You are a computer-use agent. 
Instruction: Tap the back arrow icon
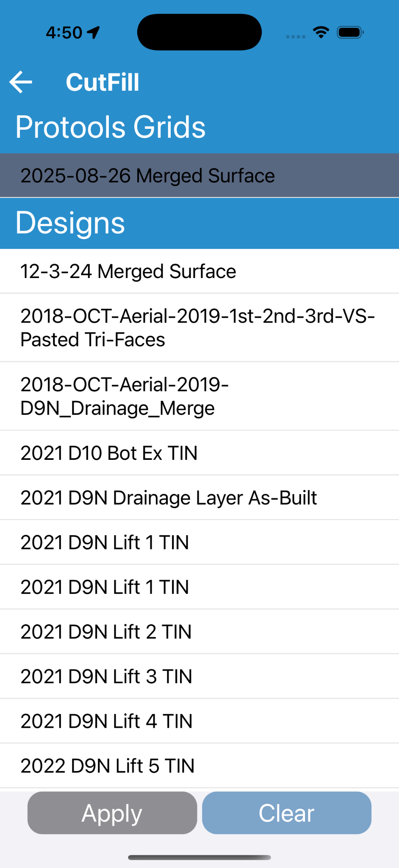coord(21,82)
